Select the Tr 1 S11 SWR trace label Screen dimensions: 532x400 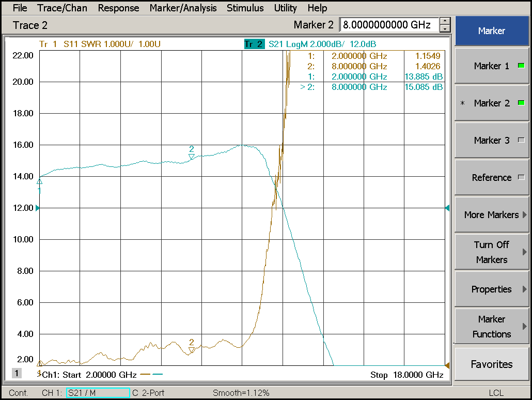tap(100, 44)
